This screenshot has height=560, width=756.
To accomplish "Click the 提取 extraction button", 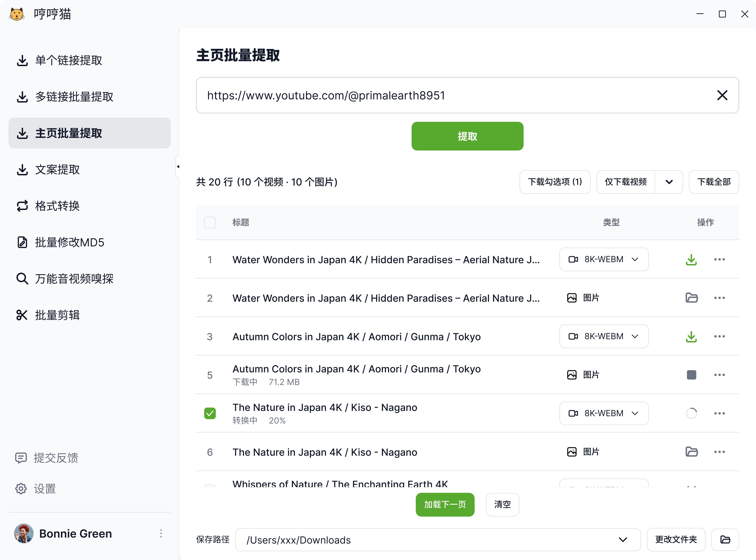I will coord(467,136).
